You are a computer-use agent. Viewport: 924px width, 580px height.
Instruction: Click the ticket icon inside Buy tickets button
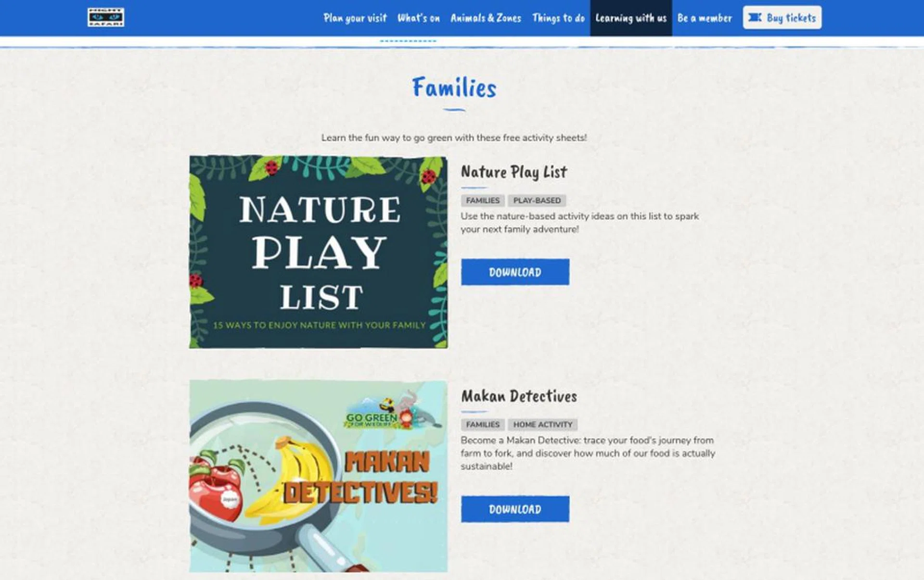[756, 18]
